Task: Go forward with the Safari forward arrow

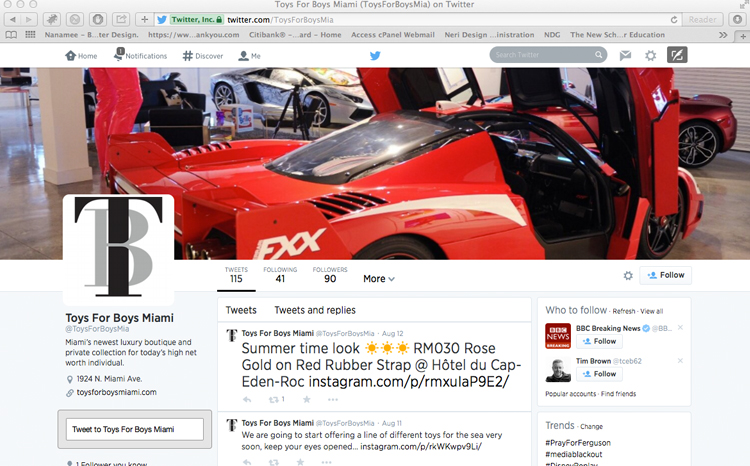Action: pyautogui.click(x=29, y=20)
